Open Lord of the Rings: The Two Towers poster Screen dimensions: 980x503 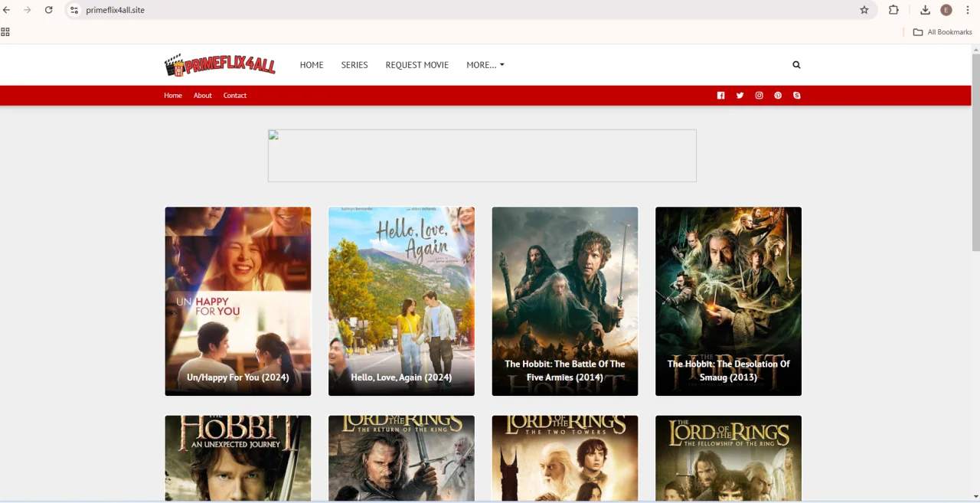(565, 458)
